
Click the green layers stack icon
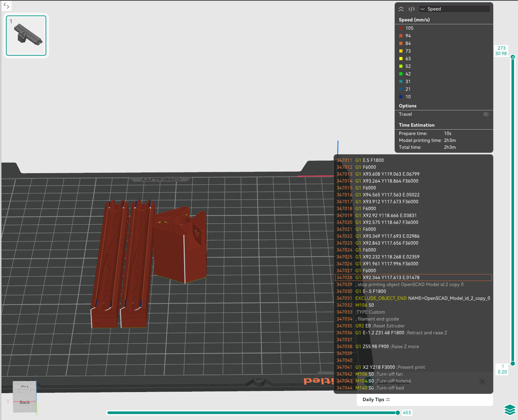[x=510, y=409]
